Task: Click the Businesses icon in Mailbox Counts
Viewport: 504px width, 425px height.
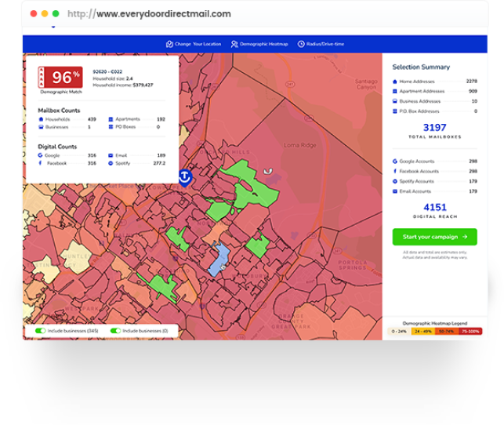Action: tap(41, 127)
